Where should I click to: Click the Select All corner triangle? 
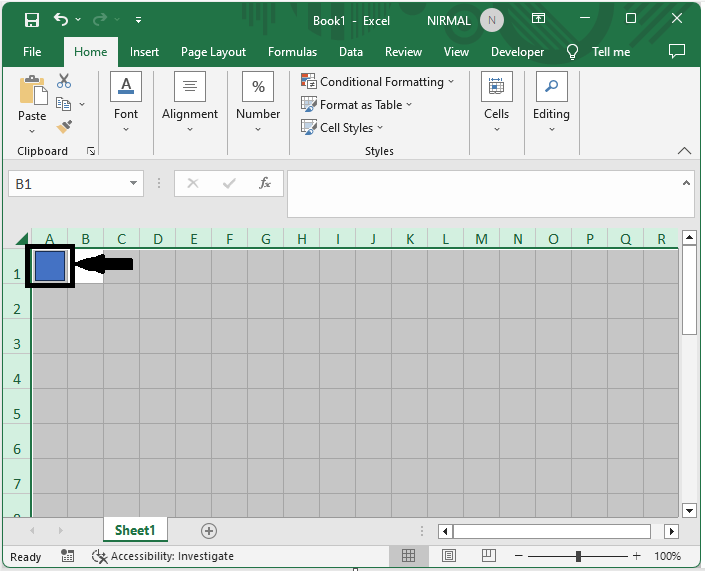[22, 238]
